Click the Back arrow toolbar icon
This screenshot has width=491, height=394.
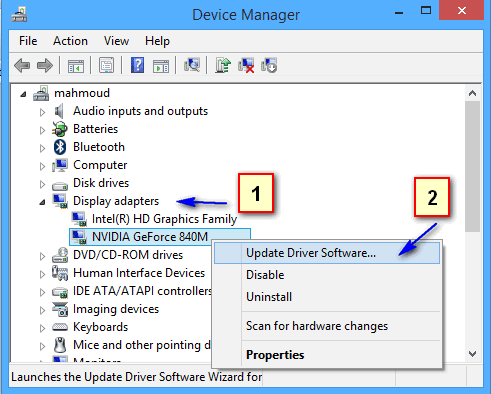pos(22,65)
